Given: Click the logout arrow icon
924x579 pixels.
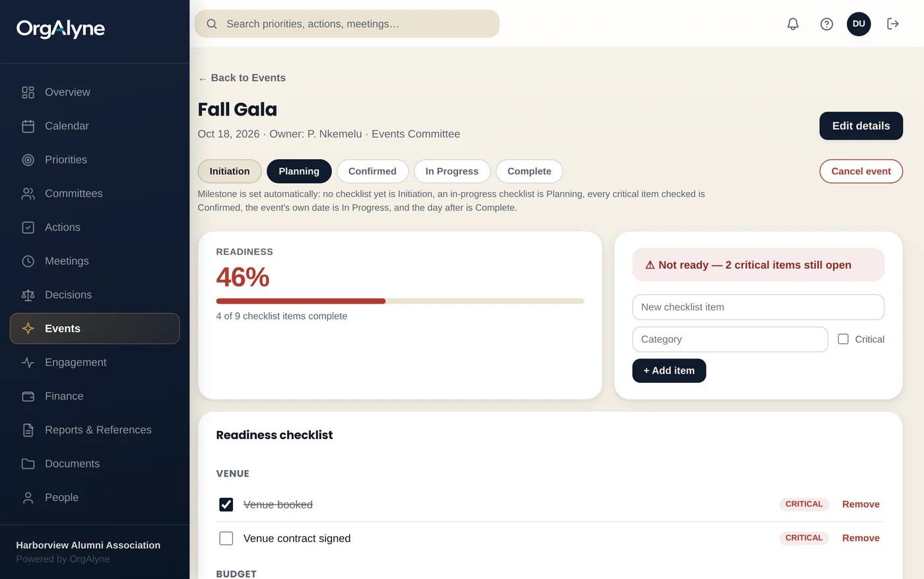Looking at the screenshot, I should (893, 24).
